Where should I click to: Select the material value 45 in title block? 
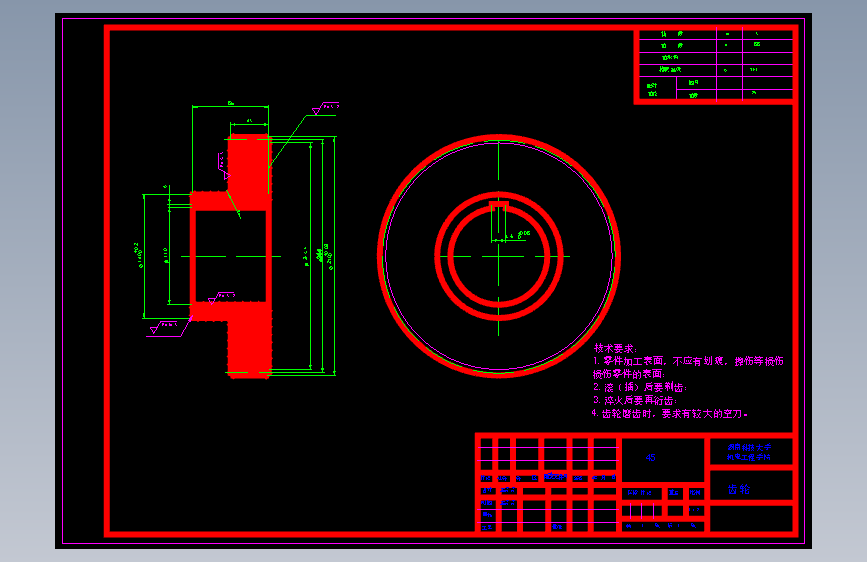tap(650, 457)
